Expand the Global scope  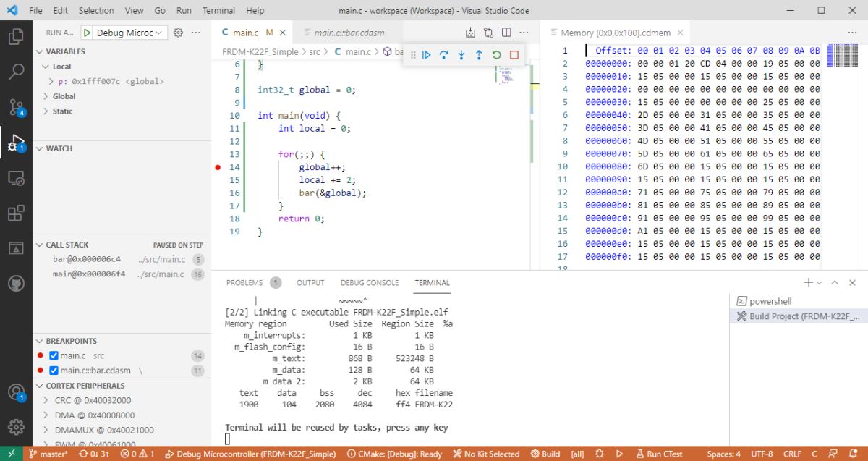(46, 96)
